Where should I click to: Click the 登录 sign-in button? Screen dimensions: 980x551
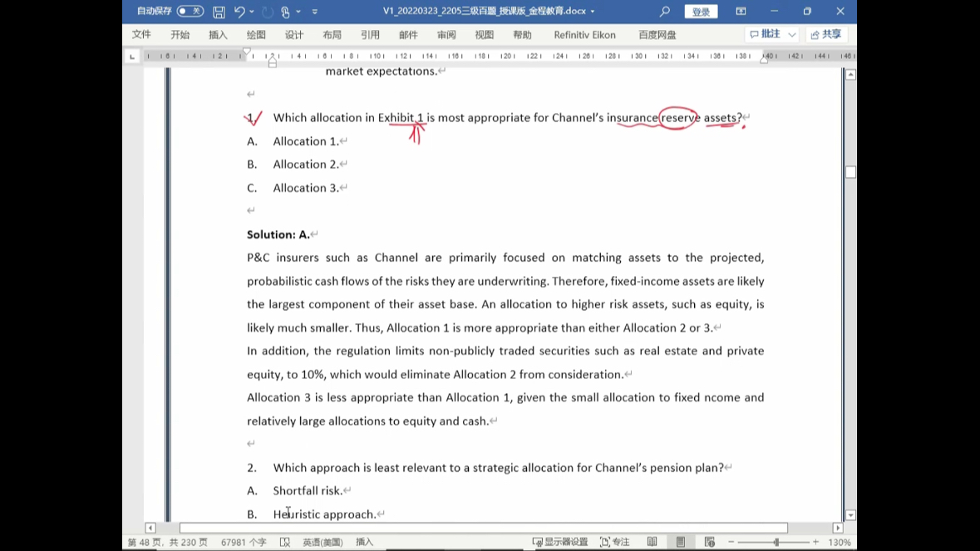(701, 12)
